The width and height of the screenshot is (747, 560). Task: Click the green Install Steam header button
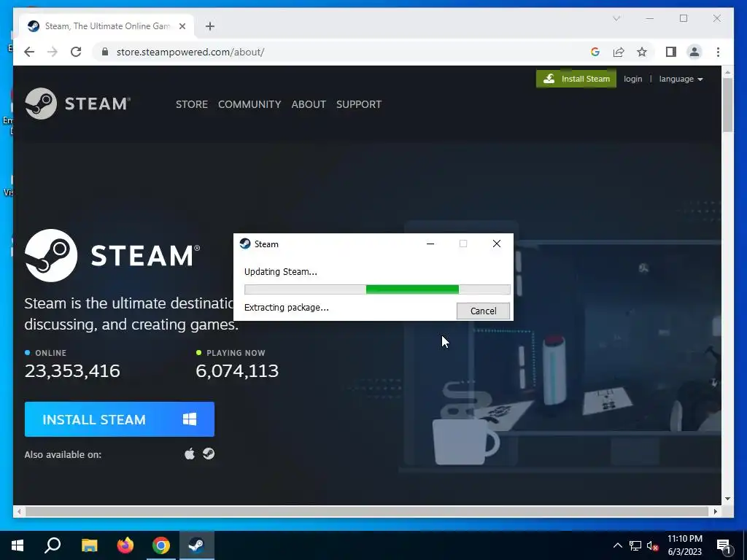point(576,79)
